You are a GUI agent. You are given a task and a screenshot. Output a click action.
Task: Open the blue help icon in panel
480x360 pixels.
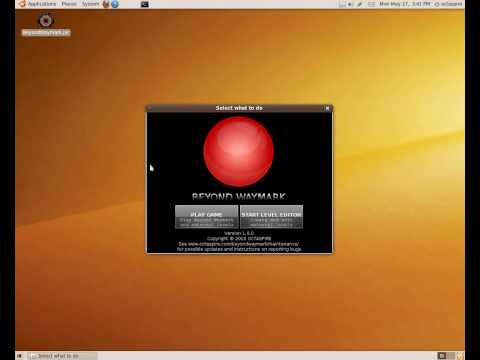[x=115, y=4]
